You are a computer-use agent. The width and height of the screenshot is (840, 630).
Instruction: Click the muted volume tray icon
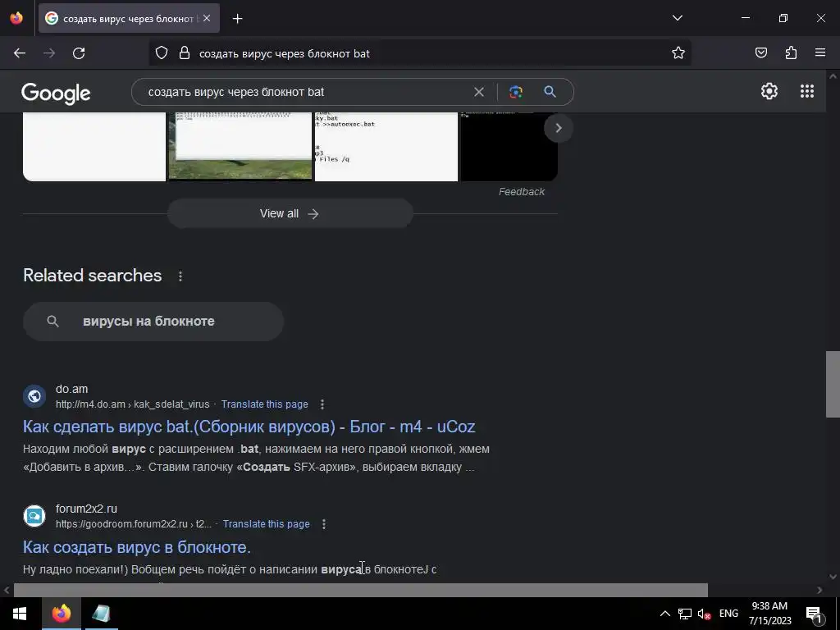coord(704,614)
